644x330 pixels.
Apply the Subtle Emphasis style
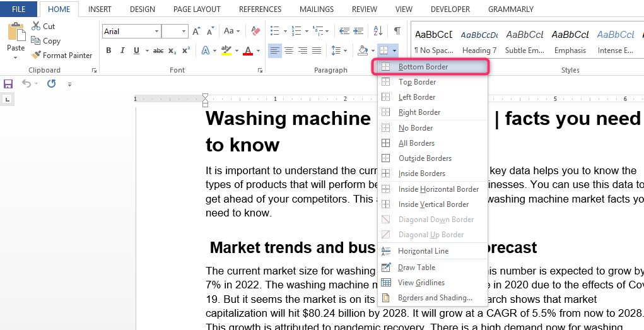point(525,42)
